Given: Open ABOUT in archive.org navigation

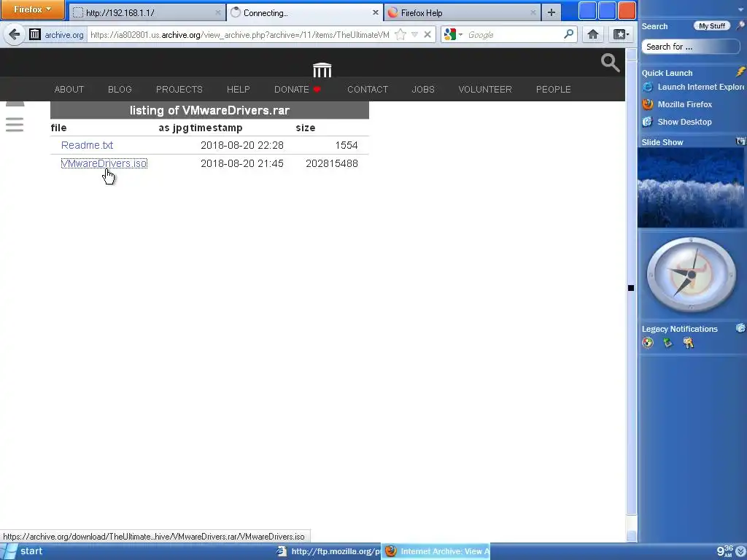Looking at the screenshot, I should (x=69, y=90).
